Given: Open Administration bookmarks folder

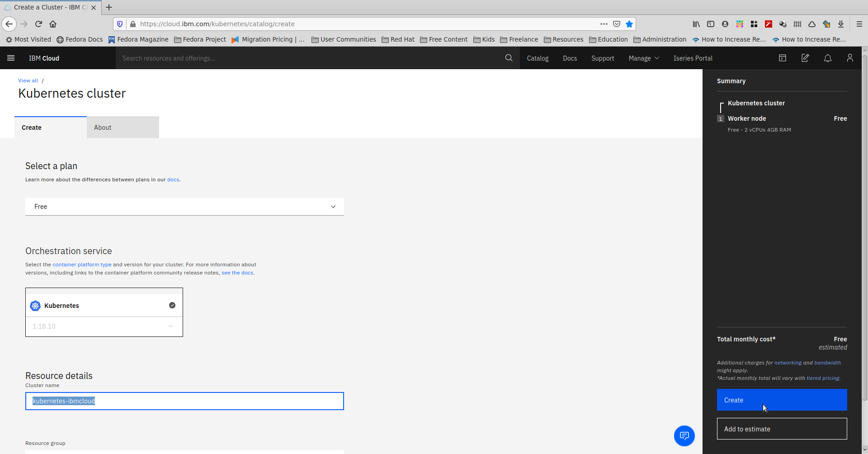Looking at the screenshot, I should [x=660, y=39].
